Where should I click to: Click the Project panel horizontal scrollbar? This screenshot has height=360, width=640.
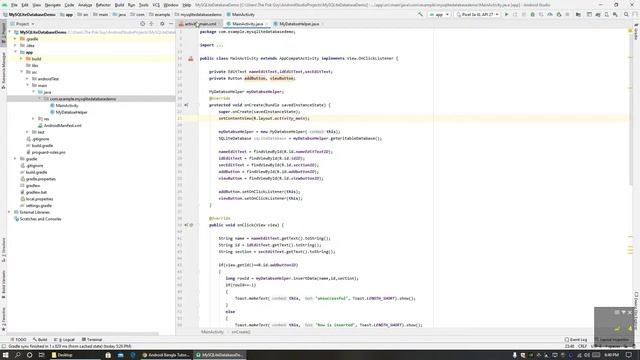pyautogui.click(x=83, y=334)
